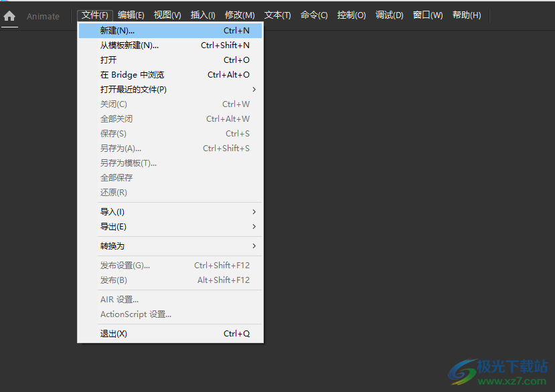The image size is (555, 392).
Task: Click the 发布(B) menu entry
Action: (x=170, y=280)
